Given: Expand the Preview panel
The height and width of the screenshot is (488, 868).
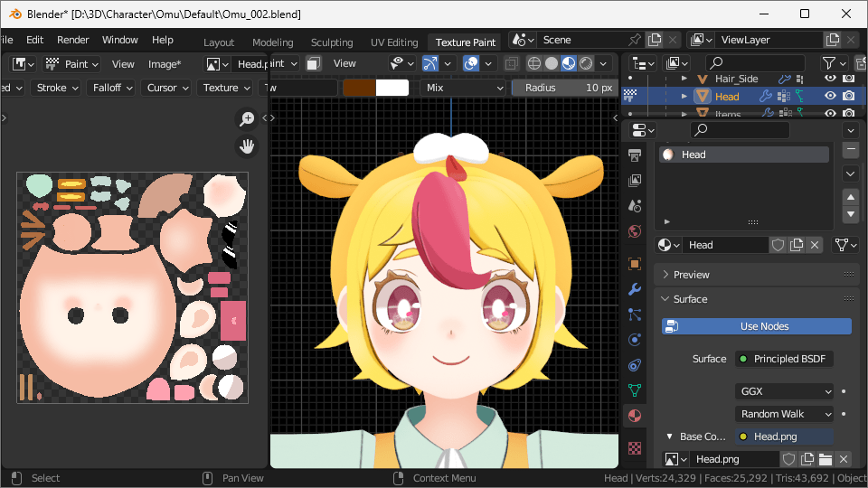Looking at the screenshot, I should [x=692, y=275].
